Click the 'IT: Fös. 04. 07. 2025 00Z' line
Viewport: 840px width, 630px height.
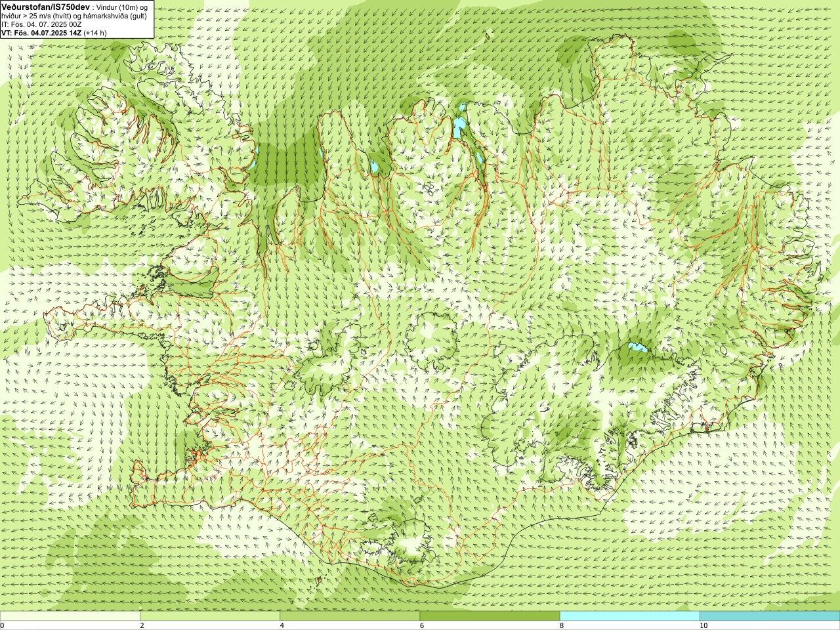[x=42, y=24]
